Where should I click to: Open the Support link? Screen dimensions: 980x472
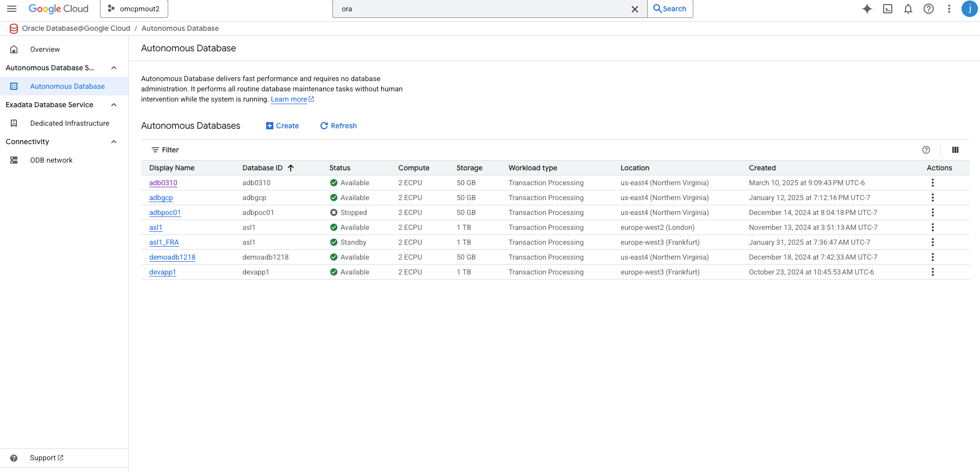pyautogui.click(x=47, y=458)
